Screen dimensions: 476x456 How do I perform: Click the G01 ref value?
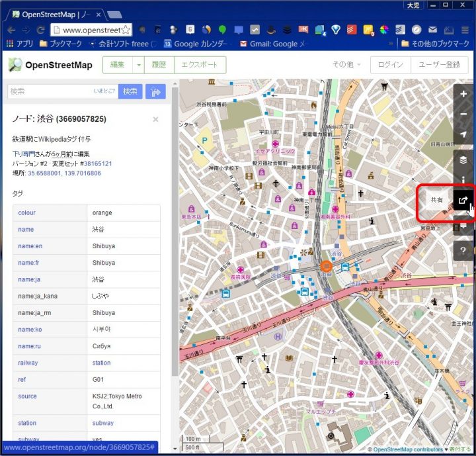98,380
